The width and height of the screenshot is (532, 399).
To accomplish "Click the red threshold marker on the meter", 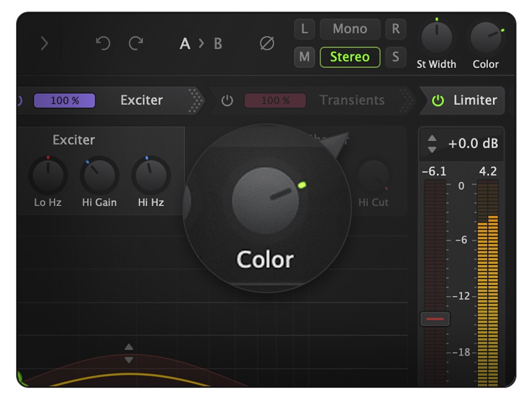I will click(434, 319).
